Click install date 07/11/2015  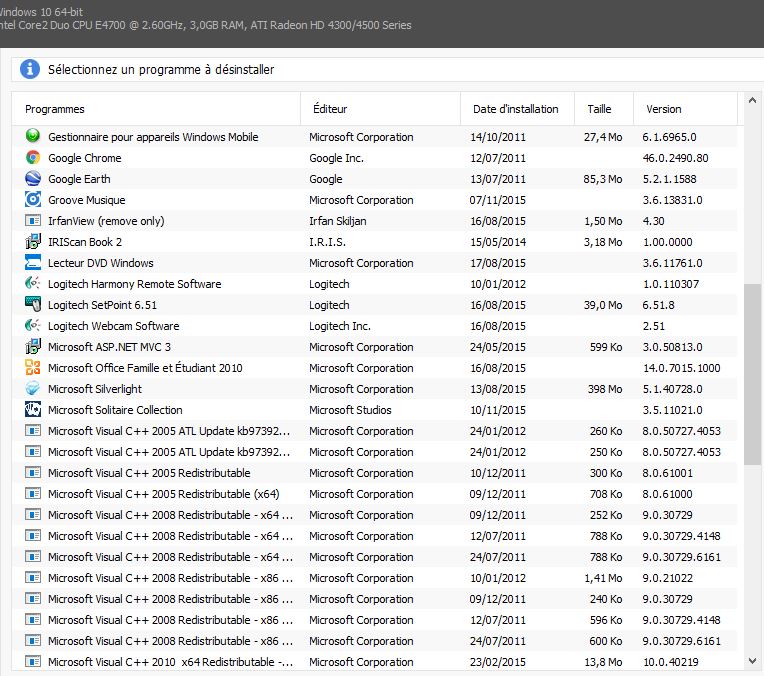tap(497, 200)
